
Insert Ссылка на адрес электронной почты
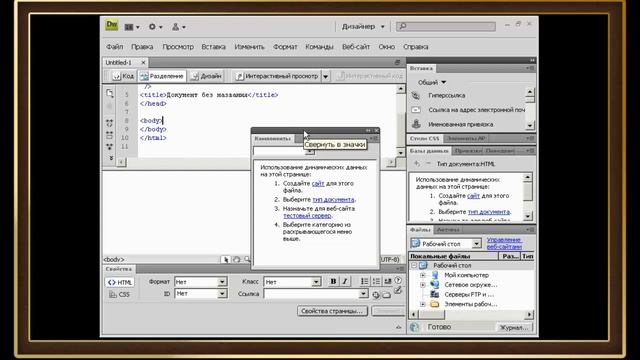click(x=467, y=110)
